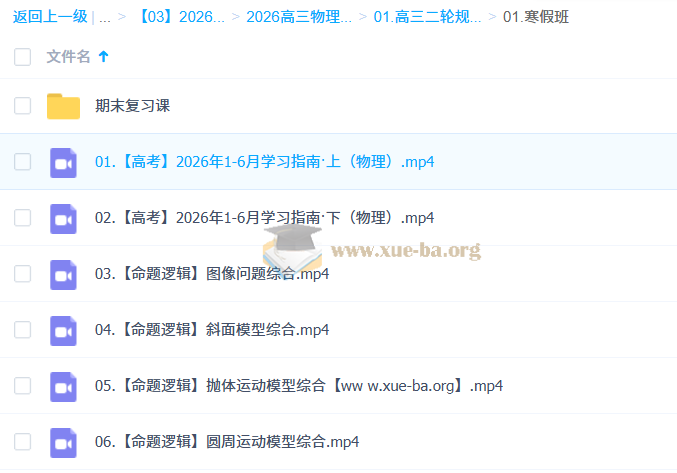This screenshot has height=473, width=677.
Task: Click video icon for 01 学习指南·上 file
Action: [x=63, y=162]
